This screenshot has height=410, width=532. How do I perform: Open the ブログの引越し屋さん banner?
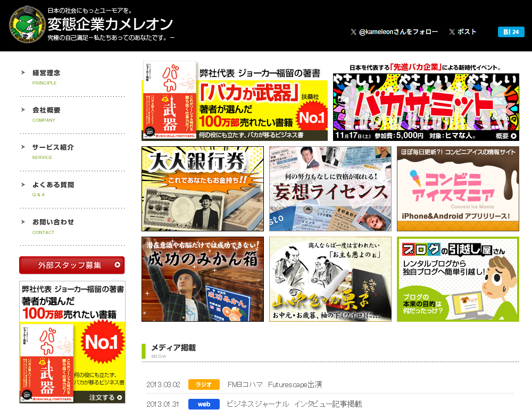458,279
